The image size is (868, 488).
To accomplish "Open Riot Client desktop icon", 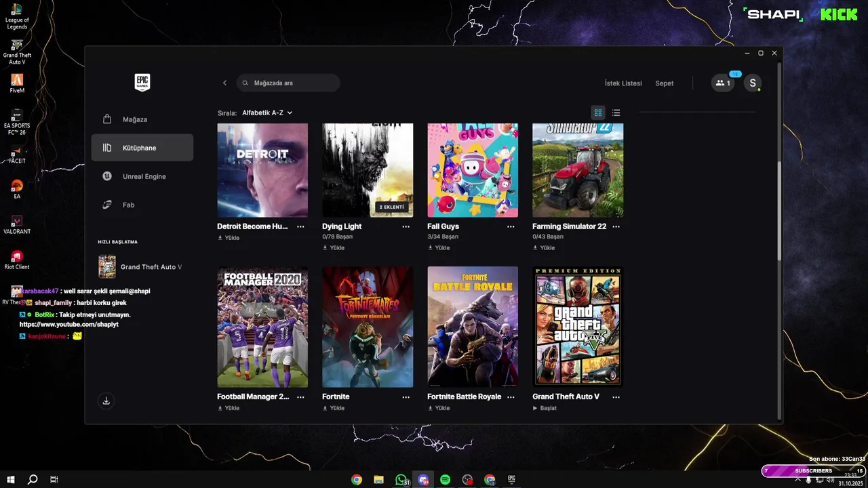I will (x=17, y=260).
